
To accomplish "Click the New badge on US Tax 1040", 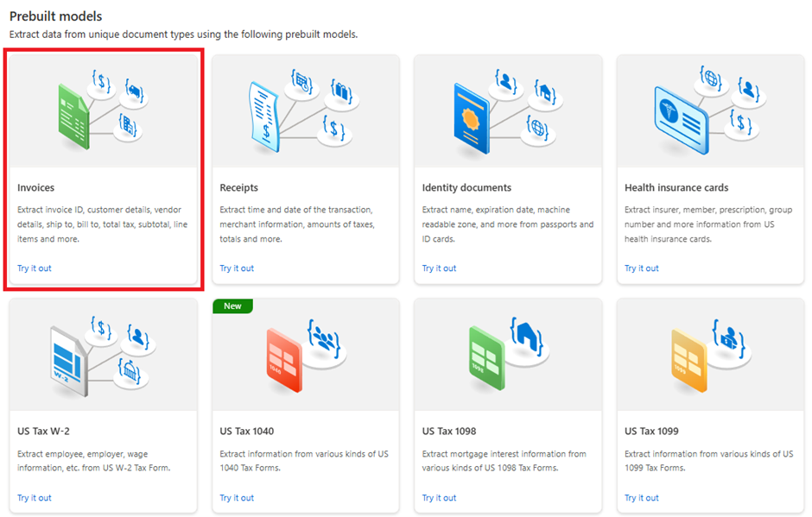I will (232, 306).
